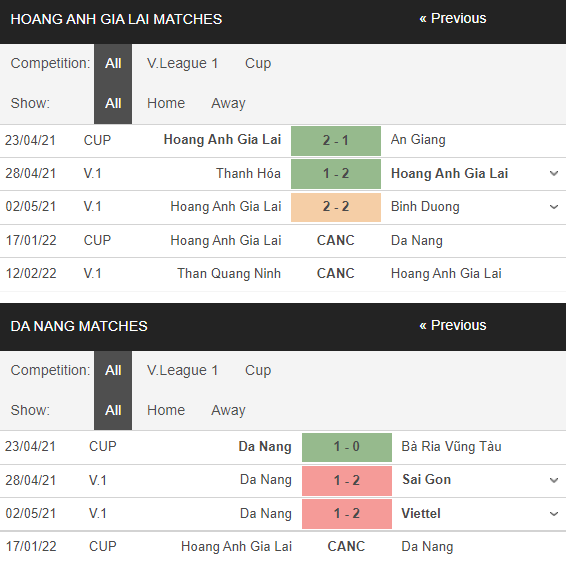Click bold Hoang Anh Gia Lai in 23/04/21 row
The width and height of the screenshot is (566, 564).
pyautogui.click(x=222, y=140)
